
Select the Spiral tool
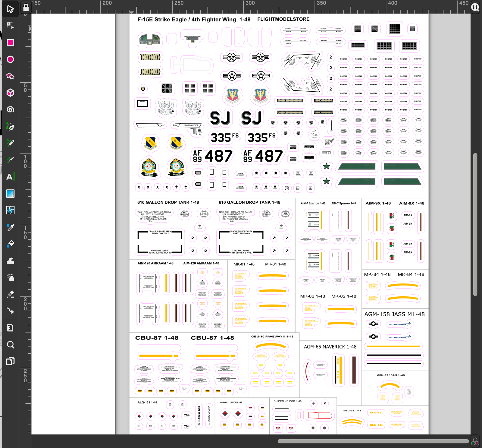[x=10, y=109]
